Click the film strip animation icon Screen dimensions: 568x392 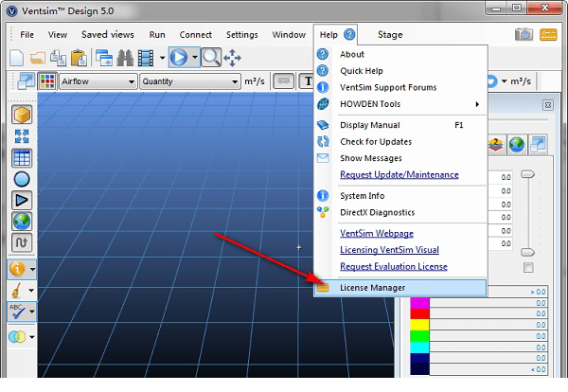click(x=146, y=58)
